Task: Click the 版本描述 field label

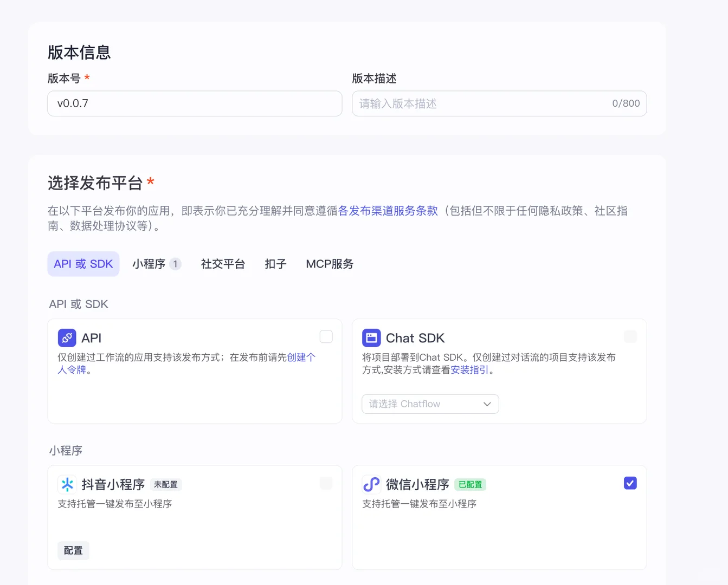Action: (374, 79)
